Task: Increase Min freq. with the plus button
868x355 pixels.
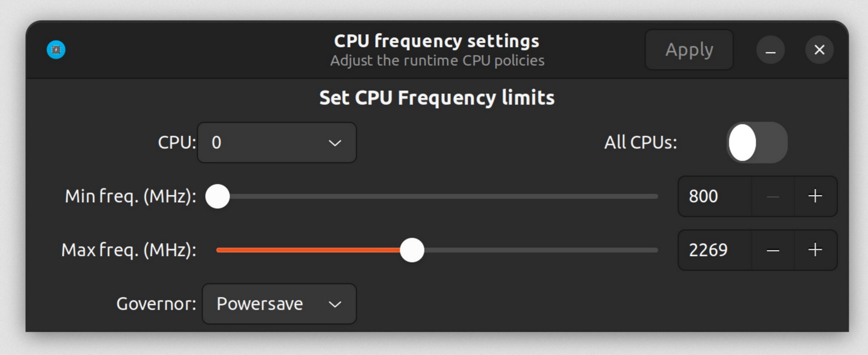Action: [815, 196]
